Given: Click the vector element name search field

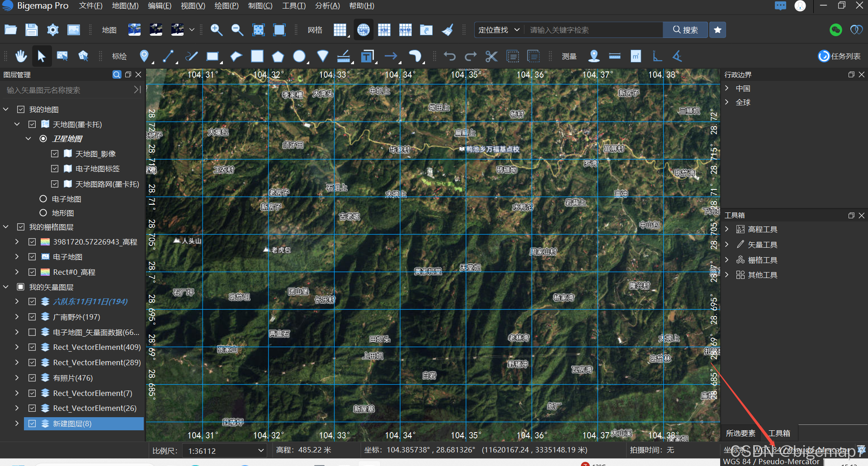Looking at the screenshot, I should pyautogui.click(x=68, y=90).
